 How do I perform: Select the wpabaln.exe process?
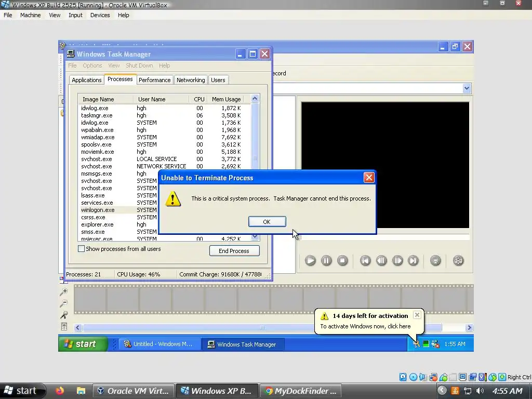coord(164,130)
